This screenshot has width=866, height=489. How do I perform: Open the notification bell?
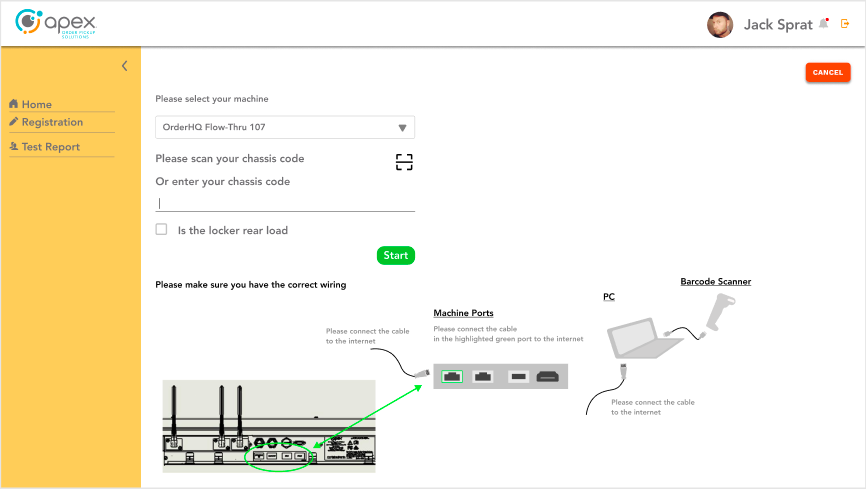824,24
